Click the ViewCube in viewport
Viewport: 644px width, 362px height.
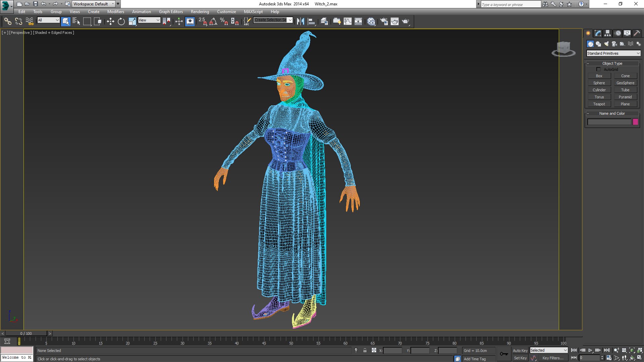[x=563, y=49]
